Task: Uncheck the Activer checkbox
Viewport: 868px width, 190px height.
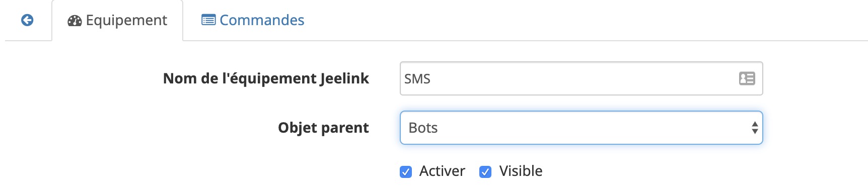Action: [406, 172]
